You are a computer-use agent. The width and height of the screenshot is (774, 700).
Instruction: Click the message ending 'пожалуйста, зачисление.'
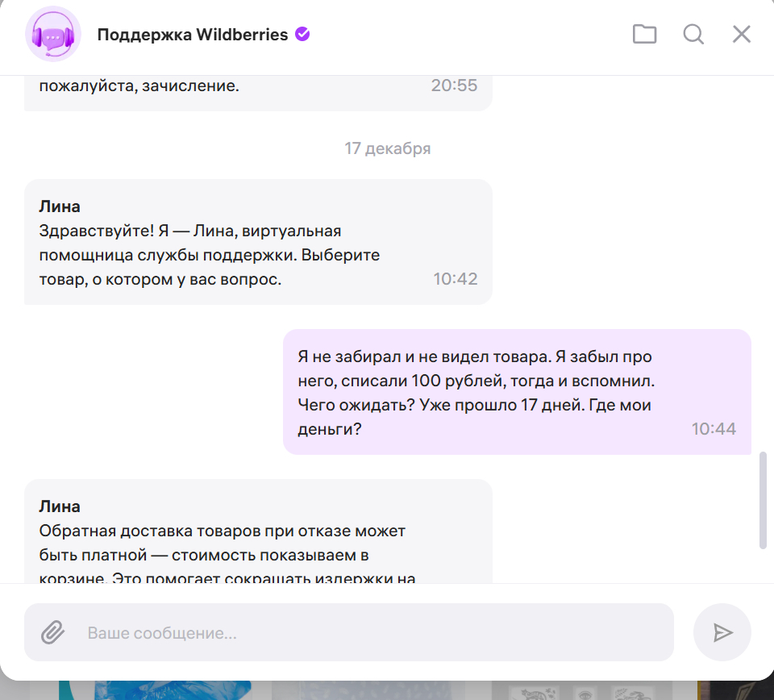[258, 93]
